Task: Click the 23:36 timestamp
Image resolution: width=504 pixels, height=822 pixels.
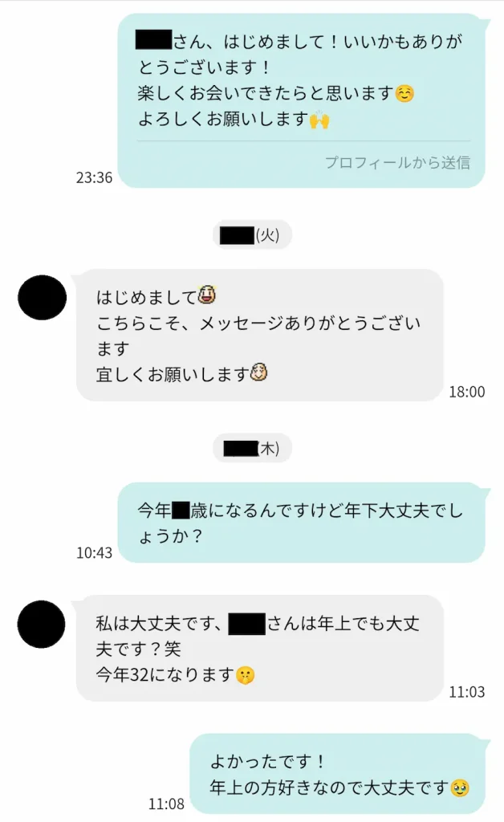Action: tap(95, 177)
